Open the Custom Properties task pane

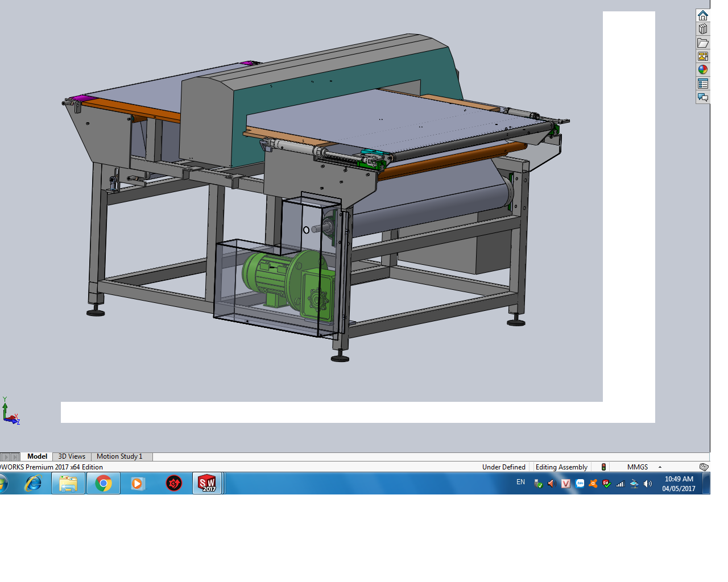[703, 84]
